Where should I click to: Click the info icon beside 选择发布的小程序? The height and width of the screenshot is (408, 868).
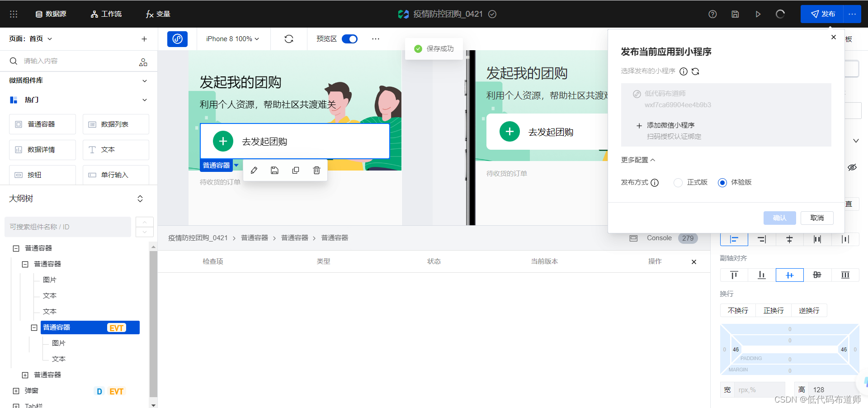(684, 71)
